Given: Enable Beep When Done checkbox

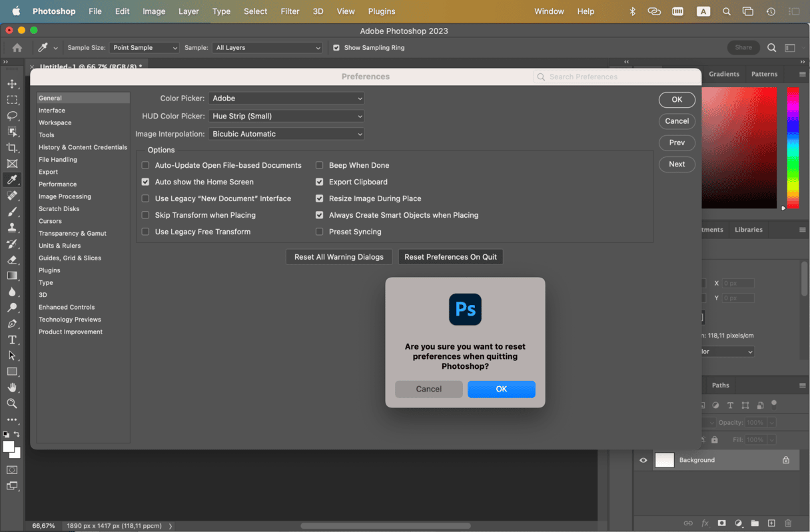Looking at the screenshot, I should pos(320,165).
